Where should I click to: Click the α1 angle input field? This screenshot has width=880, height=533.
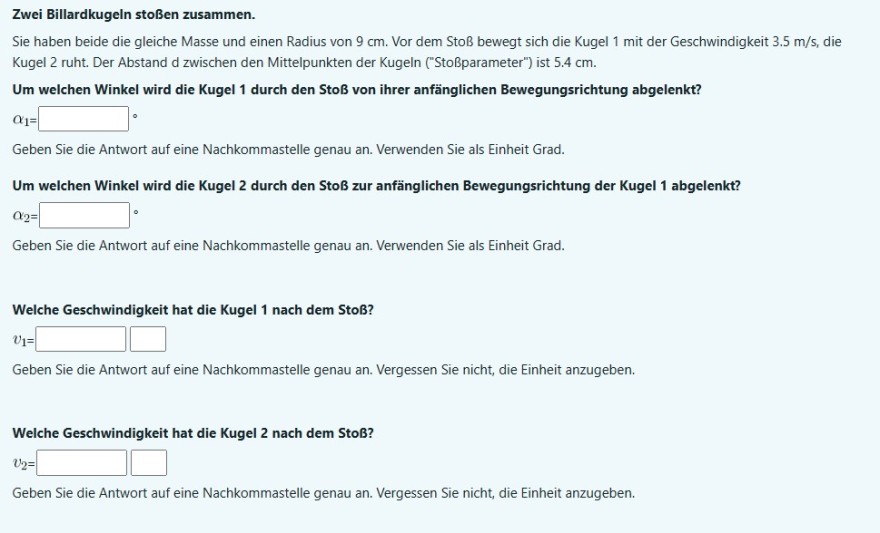coord(84,119)
